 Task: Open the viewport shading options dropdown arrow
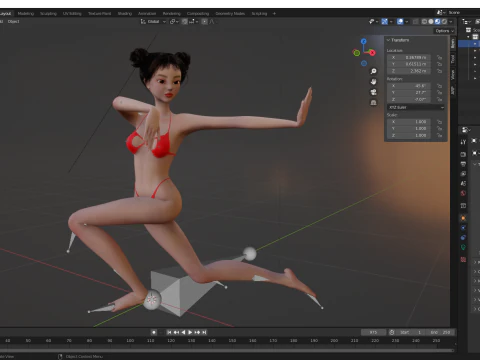coord(451,22)
